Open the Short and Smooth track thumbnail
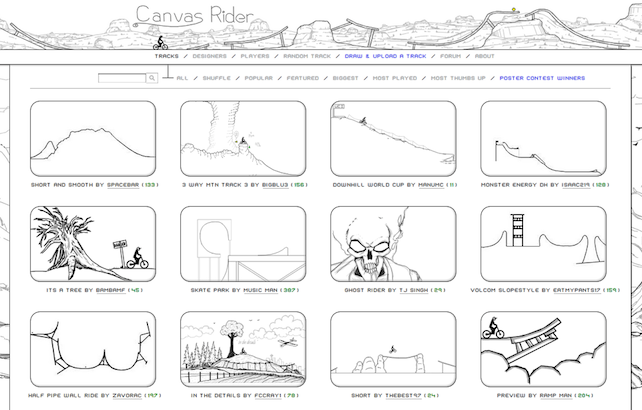The height and width of the screenshot is (410, 642). point(93,138)
